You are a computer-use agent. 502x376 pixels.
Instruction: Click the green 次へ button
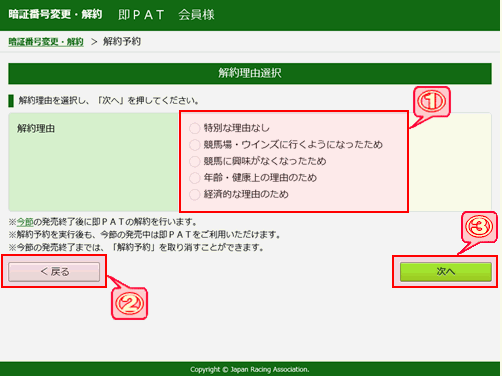446,272
